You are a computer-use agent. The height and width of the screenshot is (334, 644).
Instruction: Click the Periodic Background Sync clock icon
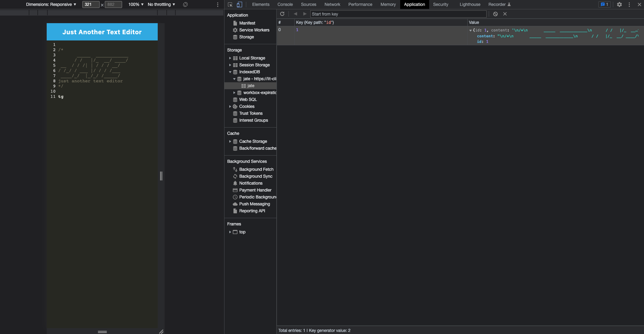click(235, 197)
